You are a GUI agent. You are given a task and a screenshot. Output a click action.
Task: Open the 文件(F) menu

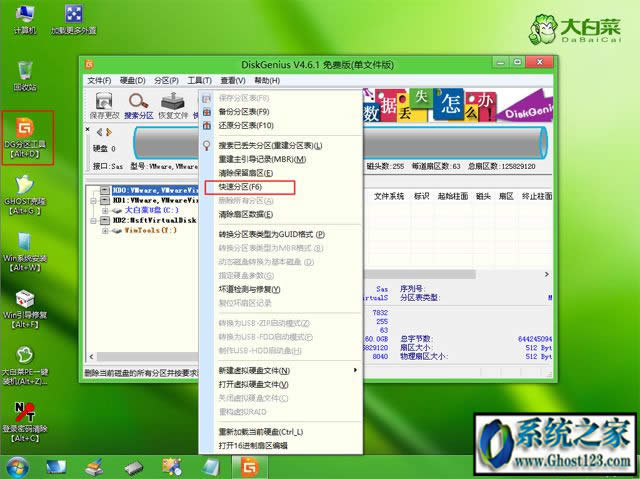[x=98, y=80]
